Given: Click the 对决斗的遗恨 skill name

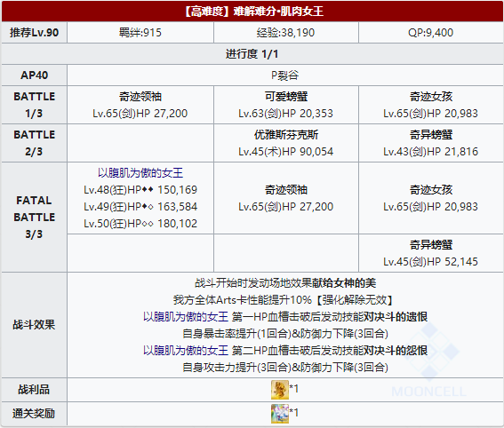Looking at the screenshot, I should click(396, 317).
